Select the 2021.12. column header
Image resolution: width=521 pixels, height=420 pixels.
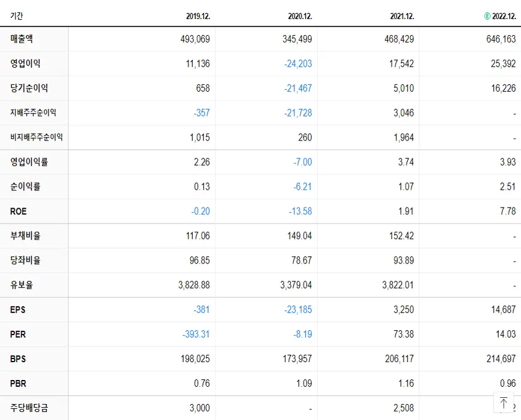[x=402, y=16]
